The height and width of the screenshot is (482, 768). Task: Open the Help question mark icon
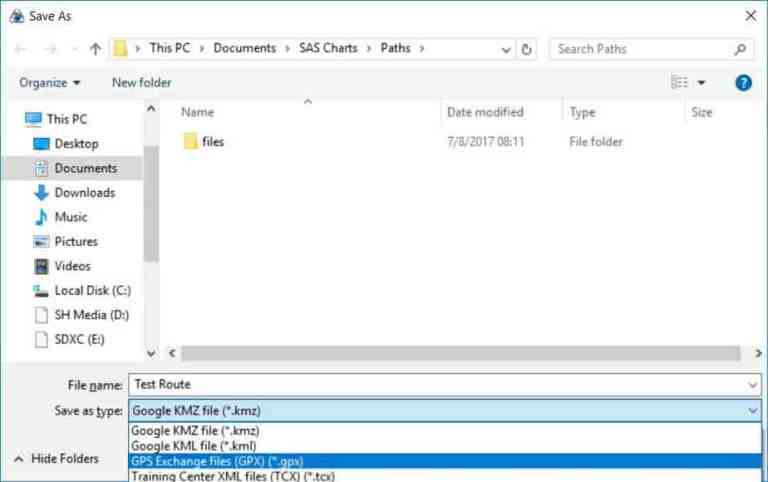click(x=743, y=83)
